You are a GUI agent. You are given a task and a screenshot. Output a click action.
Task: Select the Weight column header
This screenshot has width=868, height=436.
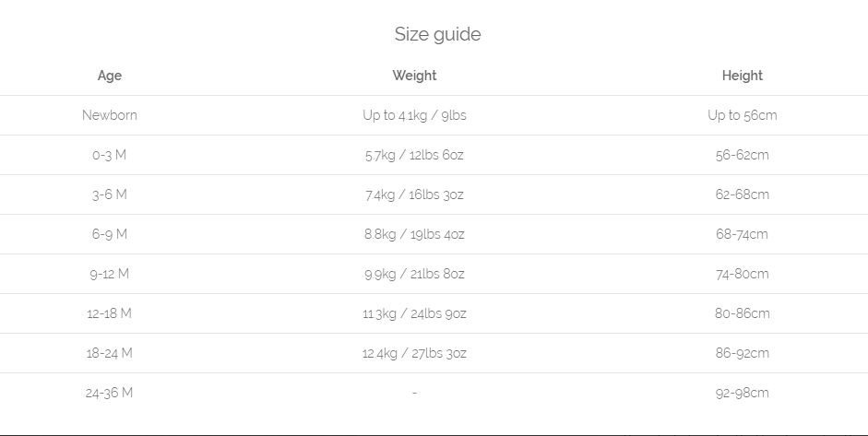click(414, 76)
